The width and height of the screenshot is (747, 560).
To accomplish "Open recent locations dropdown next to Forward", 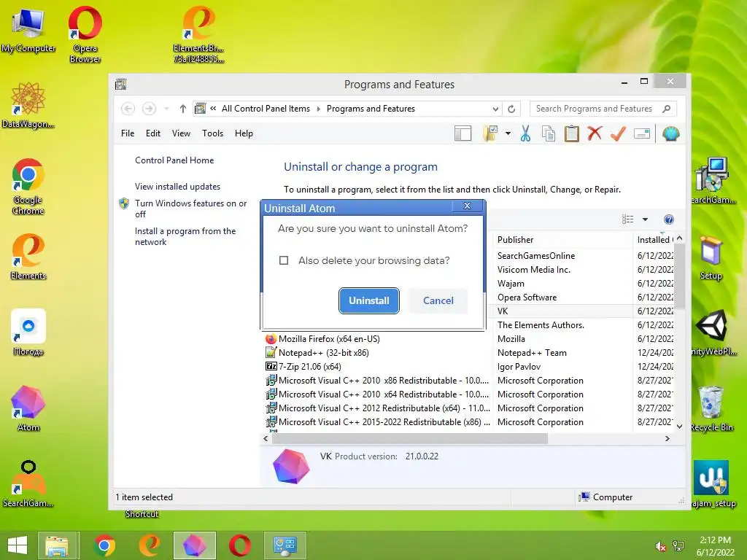I will click(x=166, y=109).
